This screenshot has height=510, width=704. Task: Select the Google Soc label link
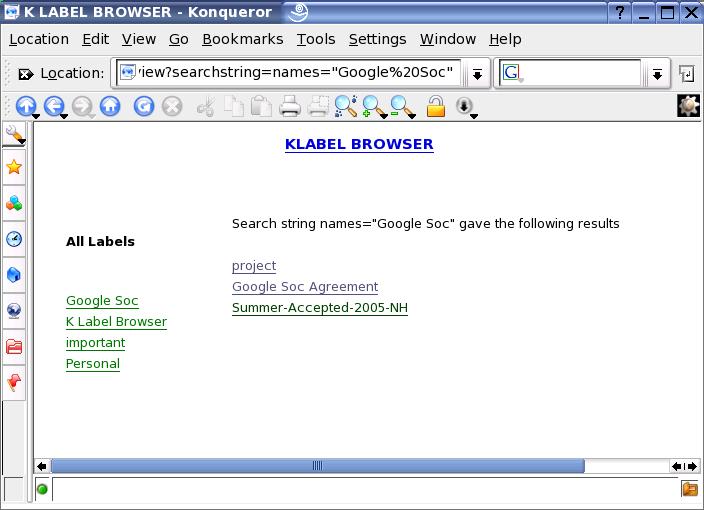(x=102, y=301)
